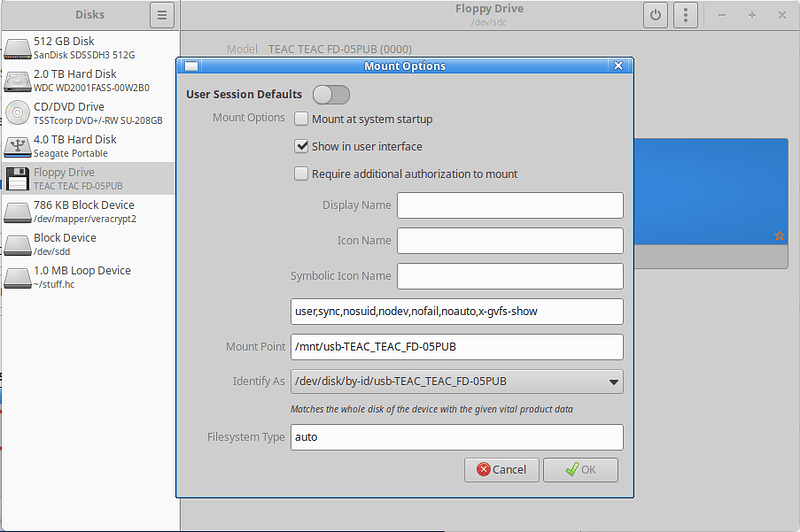Select the 2.0 TB Hard Disk icon
Screen dimensions: 800x532
[18, 81]
